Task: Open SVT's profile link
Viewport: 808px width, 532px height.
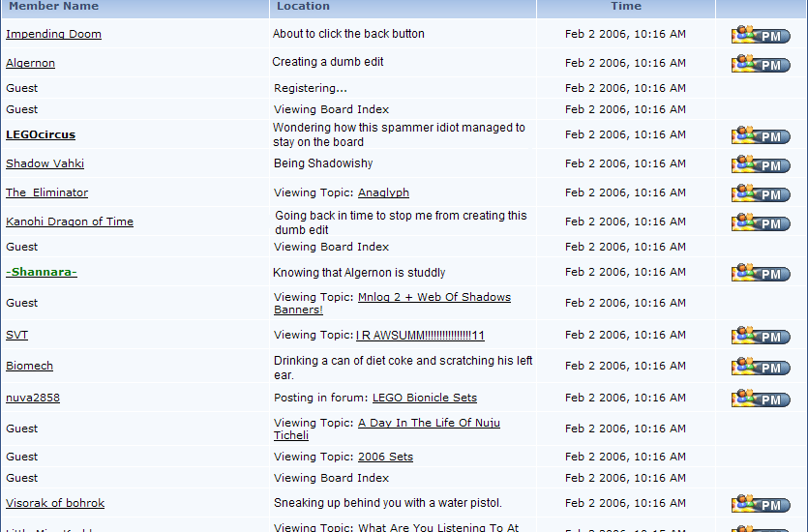Action: [17, 335]
